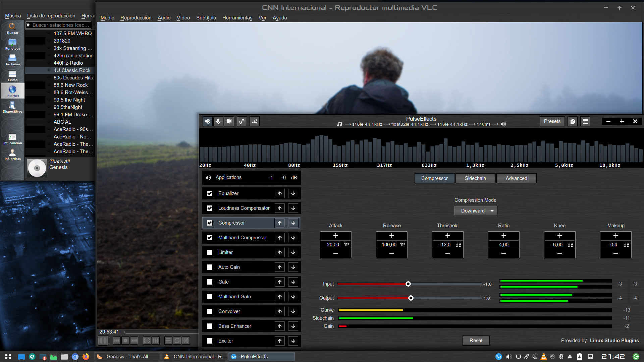644x362 pixels.
Task: Open Inf. canción in music player sidebar
Action: 12,138
